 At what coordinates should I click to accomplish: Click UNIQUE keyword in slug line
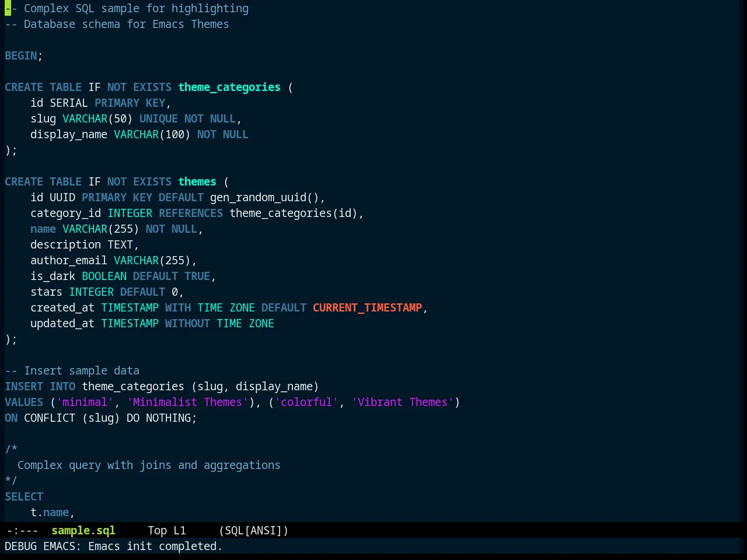(x=159, y=118)
